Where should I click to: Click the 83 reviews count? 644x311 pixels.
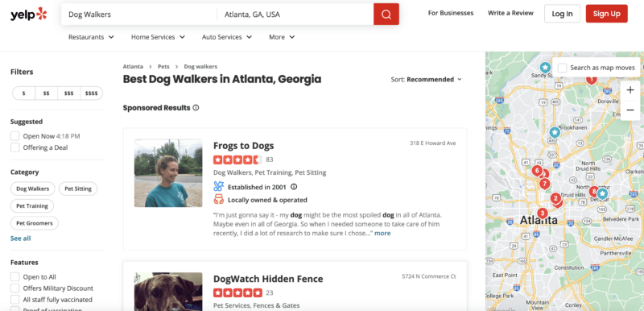270,160
